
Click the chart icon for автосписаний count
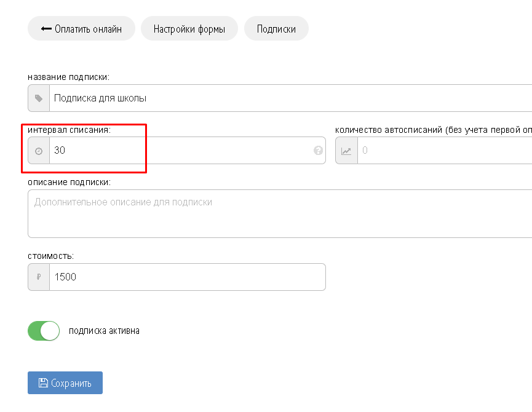[346, 151]
